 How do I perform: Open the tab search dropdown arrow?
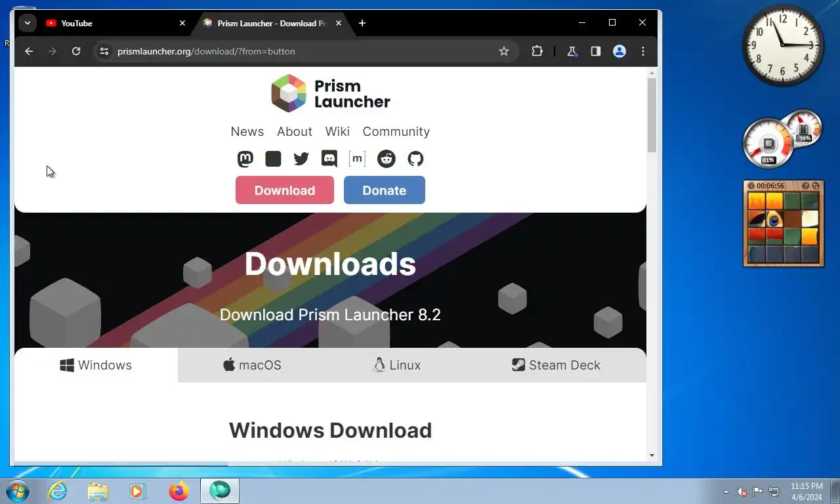27,23
